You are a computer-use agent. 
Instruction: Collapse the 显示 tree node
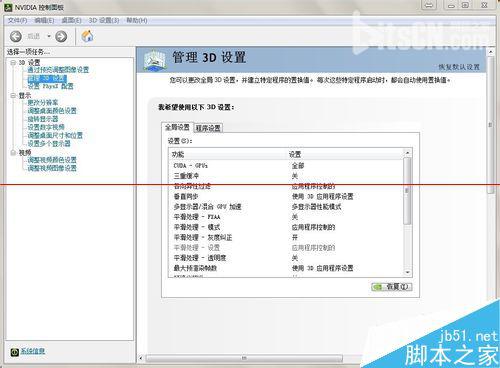13,96
